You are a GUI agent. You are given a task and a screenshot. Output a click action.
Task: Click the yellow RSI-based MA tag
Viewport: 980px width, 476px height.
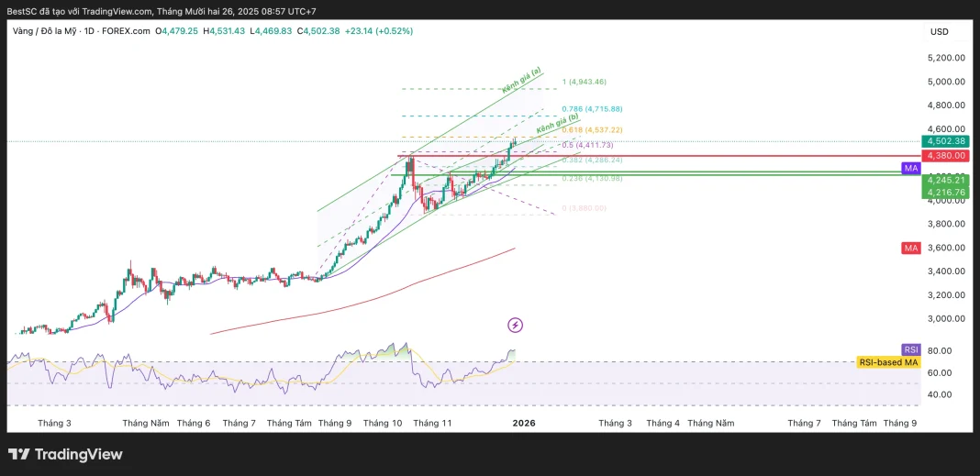887,362
